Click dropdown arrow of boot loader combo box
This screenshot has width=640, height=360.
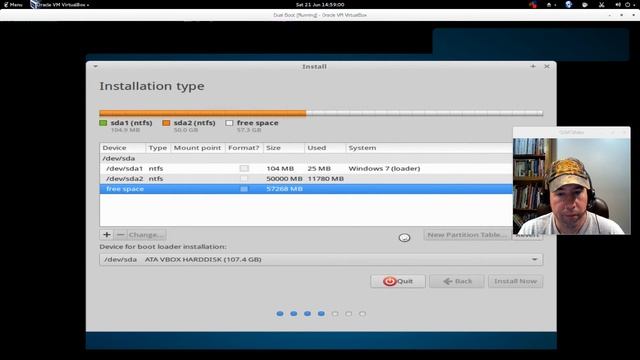[534, 260]
